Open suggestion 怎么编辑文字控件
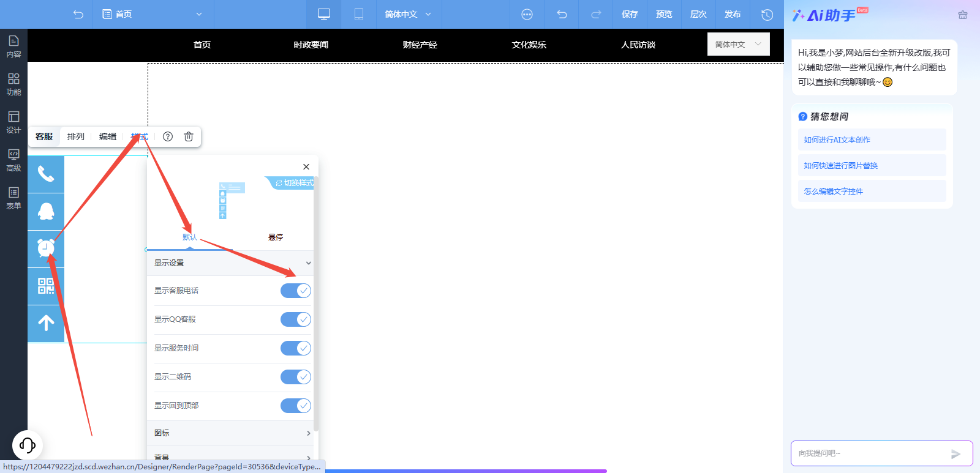The width and height of the screenshot is (980, 473). pyautogui.click(x=872, y=191)
